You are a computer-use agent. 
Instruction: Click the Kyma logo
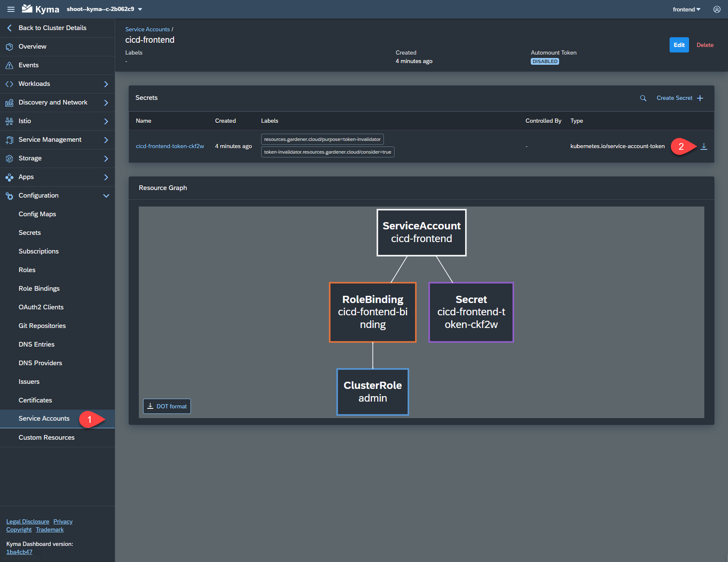click(x=41, y=9)
